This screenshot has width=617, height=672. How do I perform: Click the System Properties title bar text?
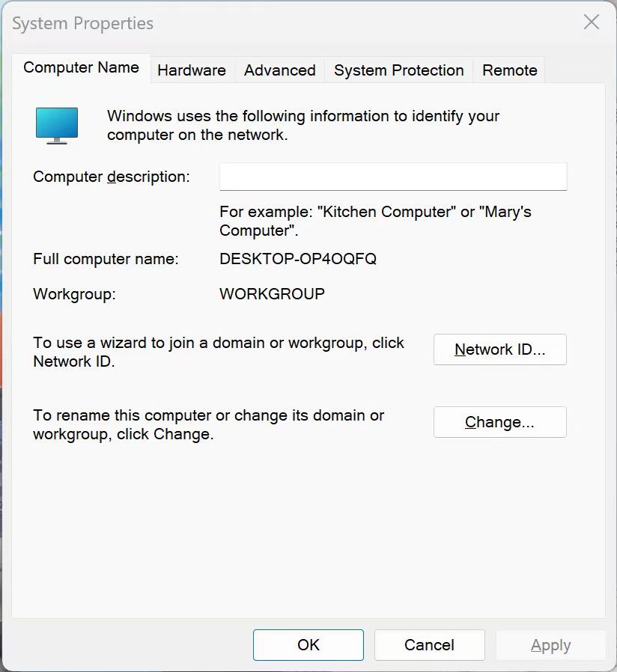[x=82, y=23]
